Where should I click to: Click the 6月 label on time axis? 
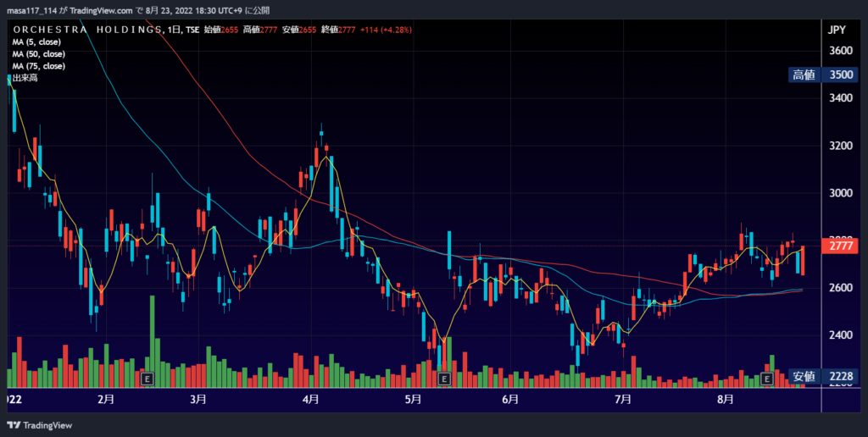510,400
